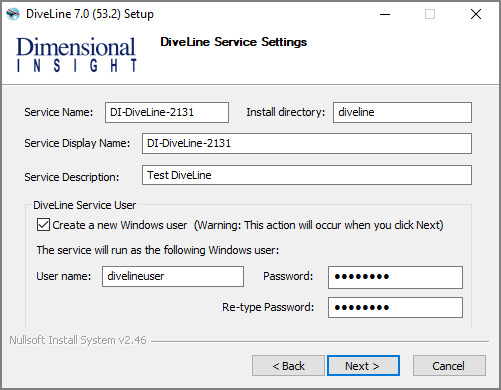501x390 pixels.
Task: Click the Install directory label
Action: click(x=286, y=112)
